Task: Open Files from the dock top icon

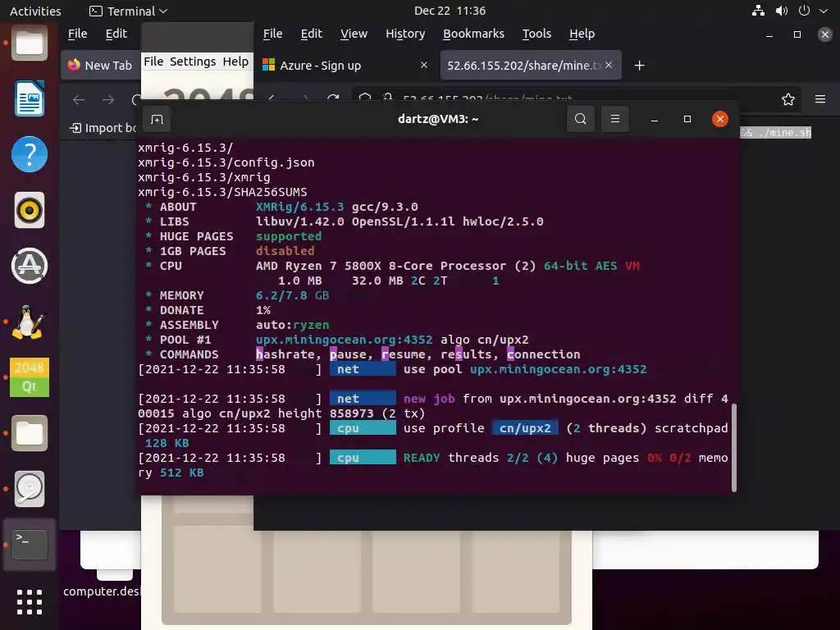Action: [30, 43]
